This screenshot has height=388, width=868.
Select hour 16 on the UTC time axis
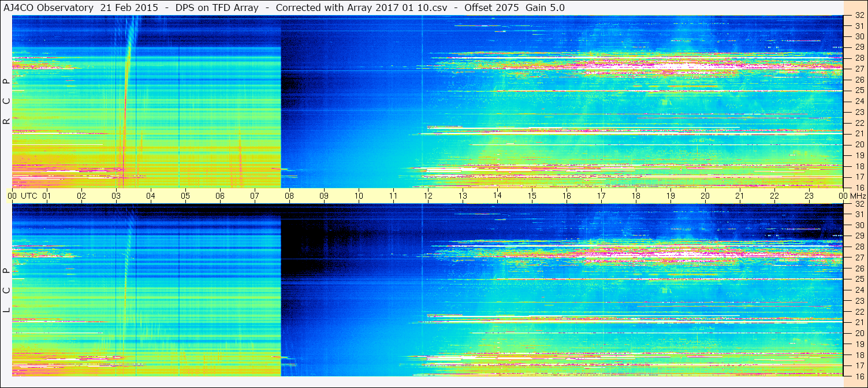tap(567, 196)
